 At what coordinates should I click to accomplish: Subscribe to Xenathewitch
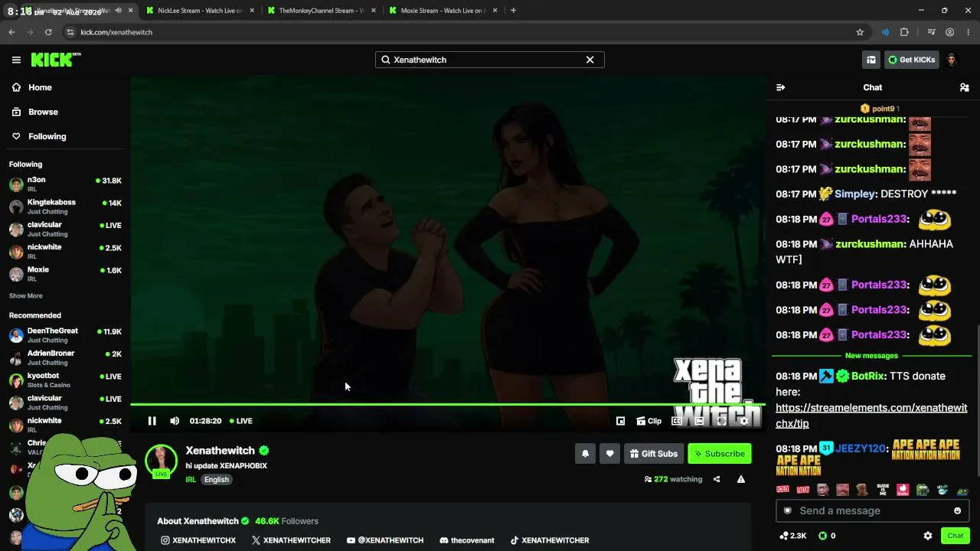pyautogui.click(x=720, y=454)
